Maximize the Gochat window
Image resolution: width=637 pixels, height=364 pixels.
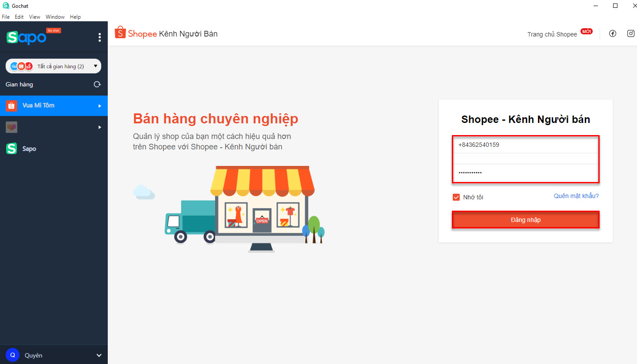pos(615,6)
